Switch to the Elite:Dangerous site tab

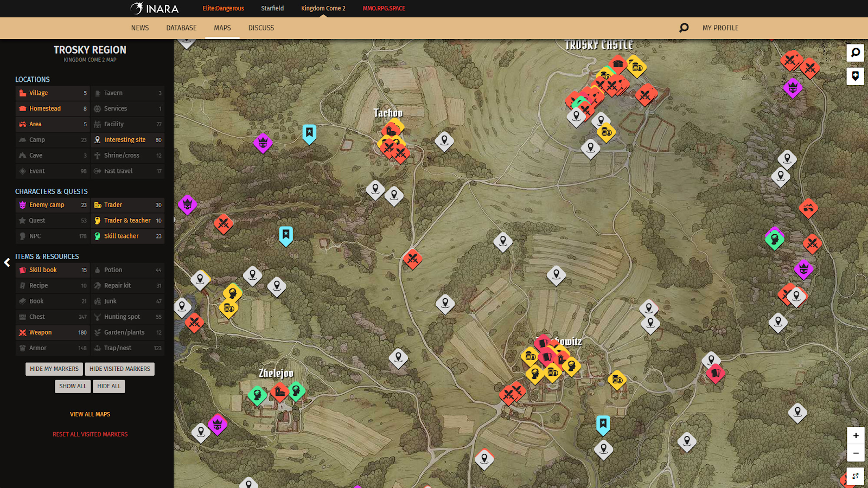point(224,8)
